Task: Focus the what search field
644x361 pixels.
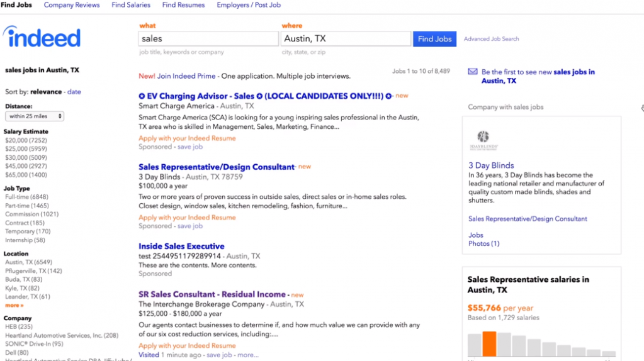Action: point(208,38)
